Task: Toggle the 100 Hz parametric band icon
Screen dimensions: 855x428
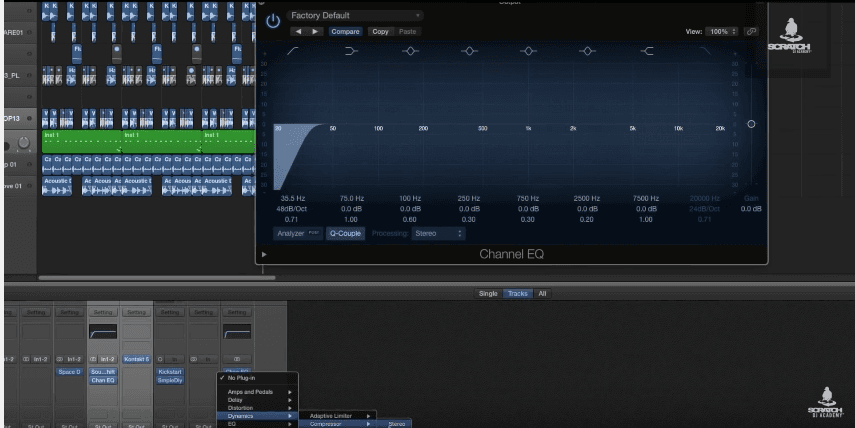Action: [x=410, y=51]
